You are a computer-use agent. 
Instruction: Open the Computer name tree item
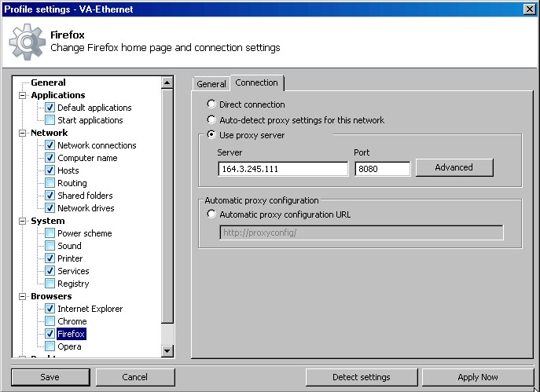(87, 158)
